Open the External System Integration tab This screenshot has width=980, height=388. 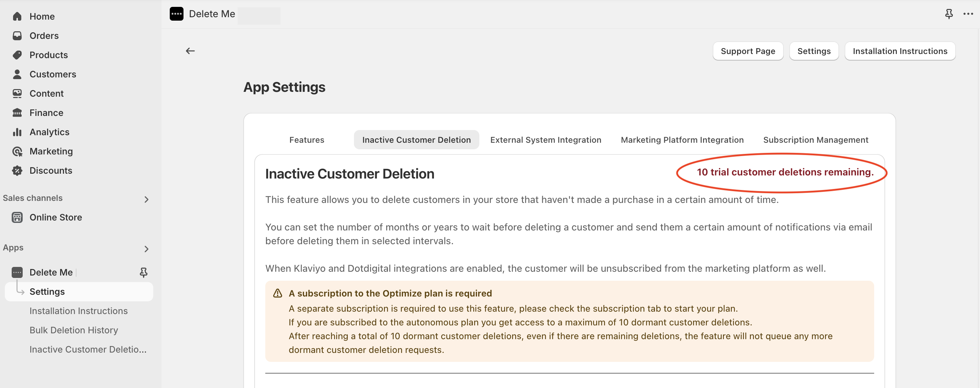(x=546, y=140)
